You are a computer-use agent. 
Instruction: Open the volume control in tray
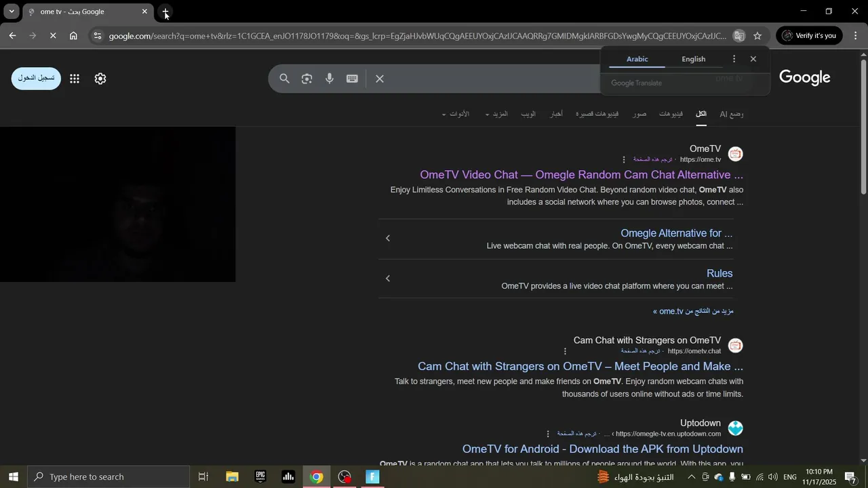click(x=772, y=477)
